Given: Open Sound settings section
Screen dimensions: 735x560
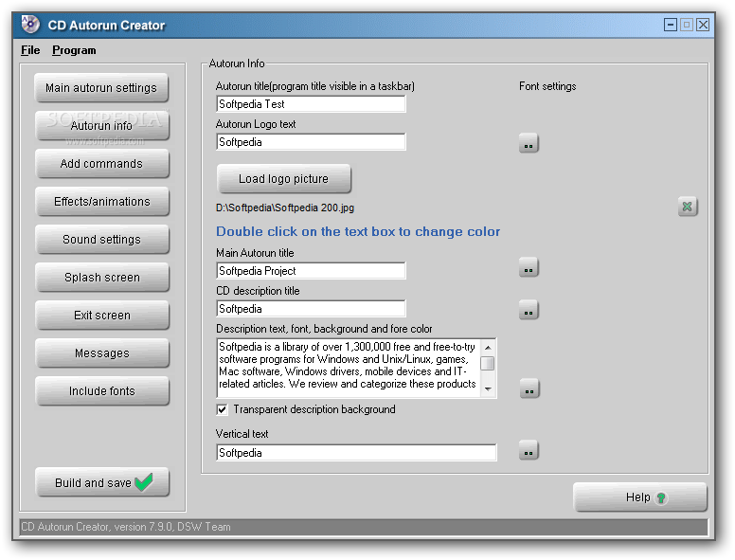Looking at the screenshot, I should (101, 239).
